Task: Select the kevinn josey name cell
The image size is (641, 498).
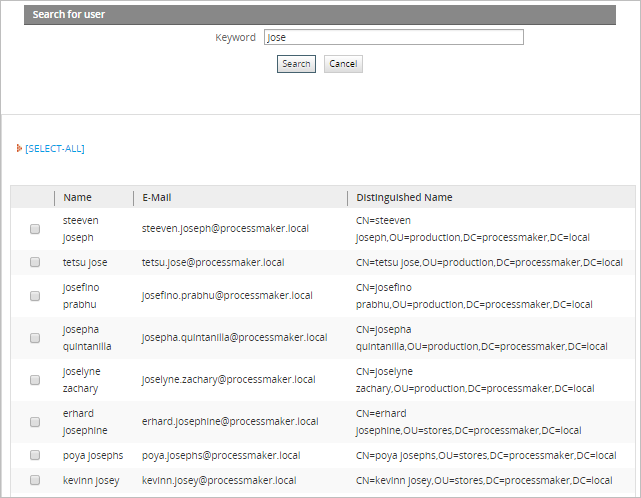Action: (x=91, y=481)
